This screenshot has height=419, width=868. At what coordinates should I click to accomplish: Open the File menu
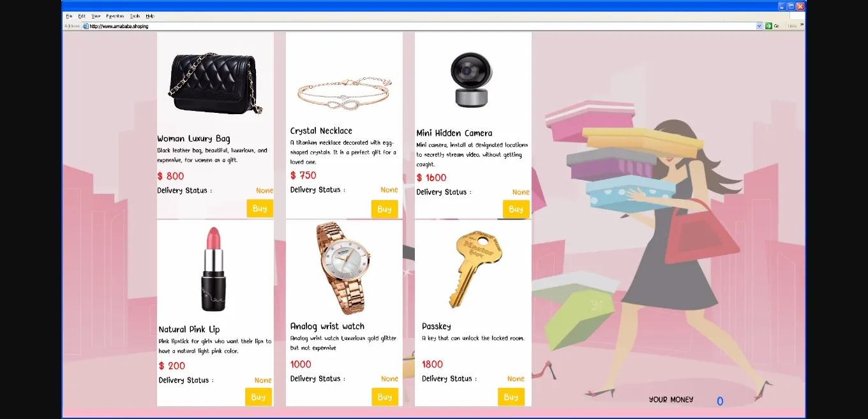(x=69, y=16)
